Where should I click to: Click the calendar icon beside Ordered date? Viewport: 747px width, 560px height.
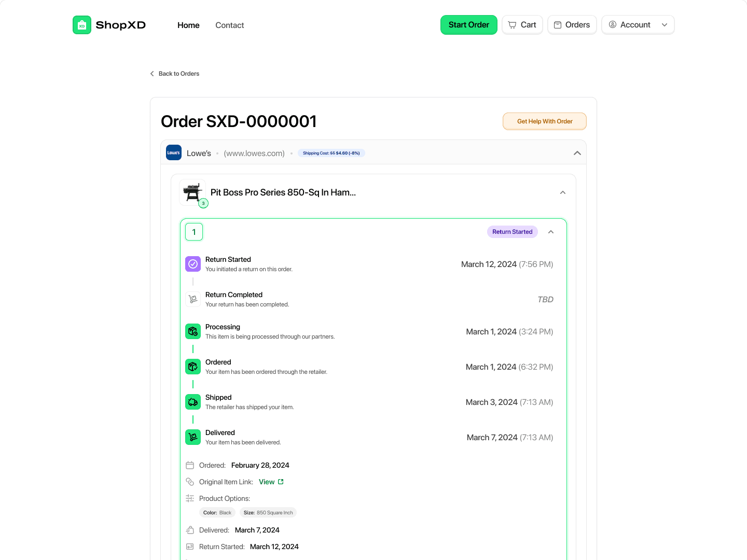[x=190, y=465]
